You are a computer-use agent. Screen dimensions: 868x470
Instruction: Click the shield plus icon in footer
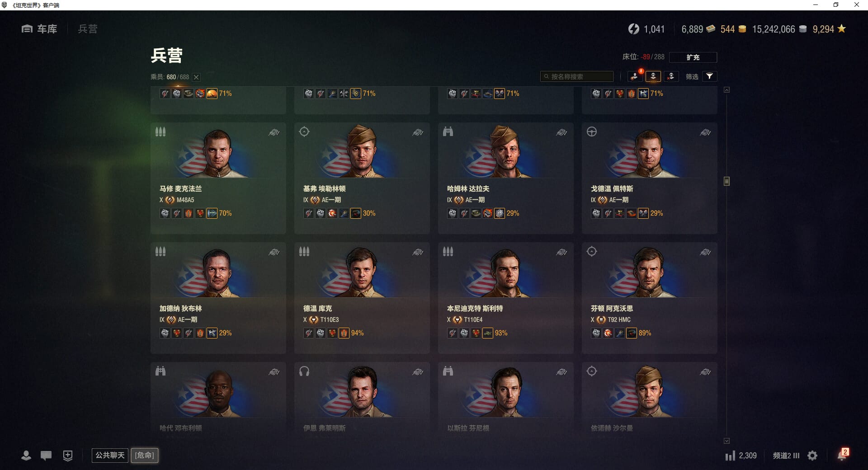(68, 456)
